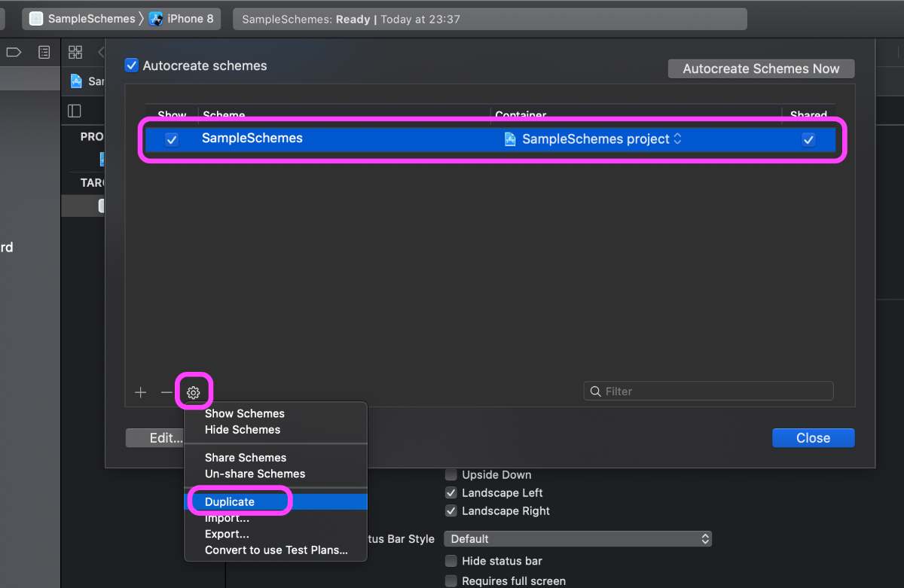
Task: Click into the Filter search field
Action: click(x=708, y=391)
